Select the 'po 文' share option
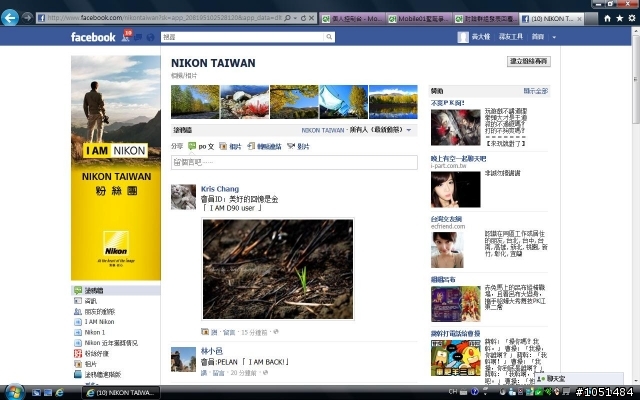The width and height of the screenshot is (640, 400). pyautogui.click(x=201, y=146)
